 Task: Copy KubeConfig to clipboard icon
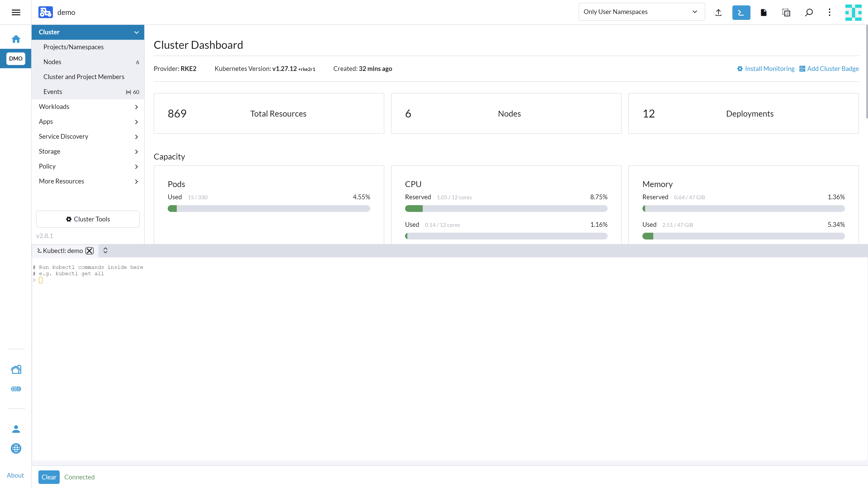click(786, 12)
